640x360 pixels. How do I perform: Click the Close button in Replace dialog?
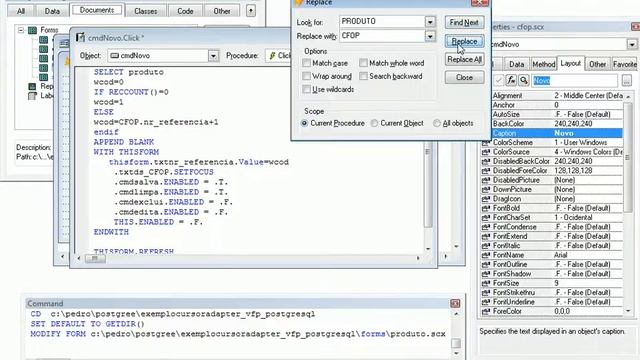[464, 77]
